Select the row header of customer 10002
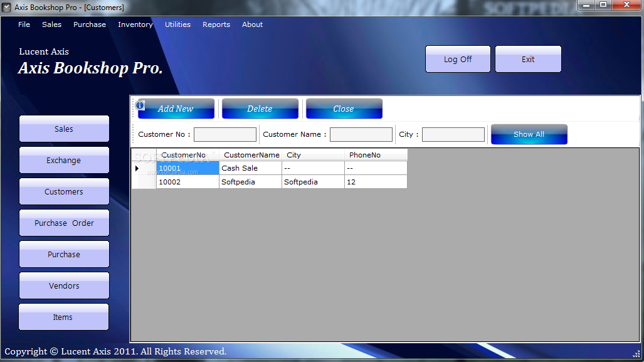The height and width of the screenshot is (362, 644). pos(144,181)
